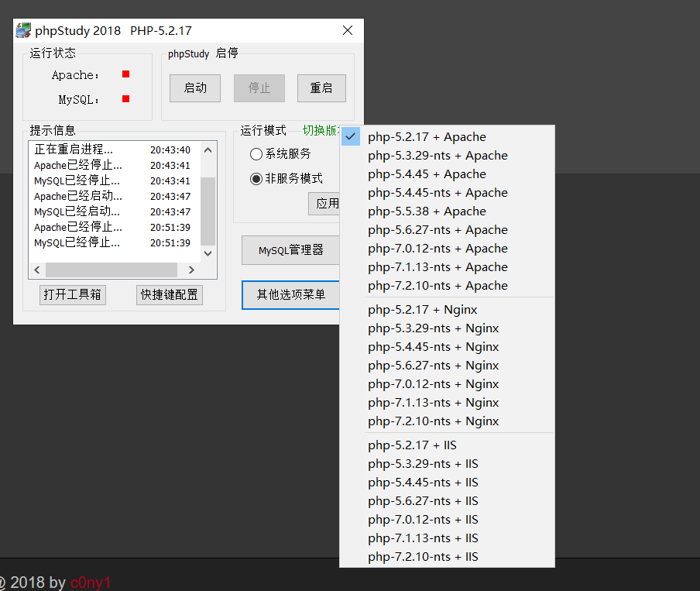Screen dimensions: 700x591
Task: Click the c0ny1 author link in footer
Action: click(x=90, y=582)
